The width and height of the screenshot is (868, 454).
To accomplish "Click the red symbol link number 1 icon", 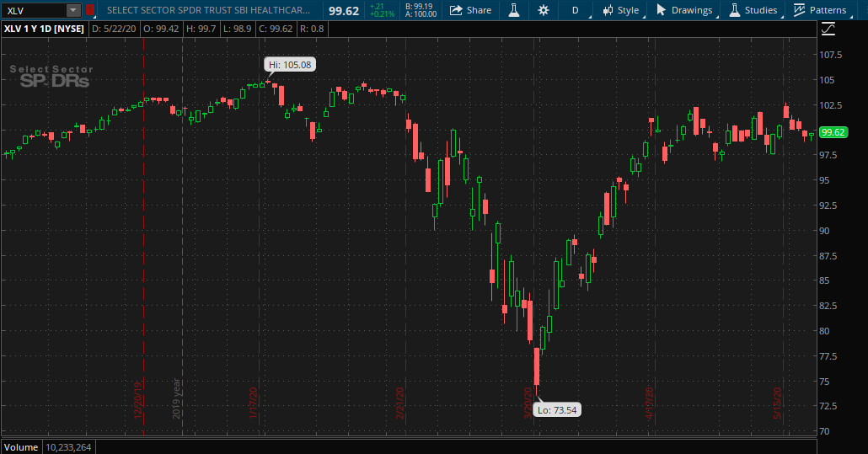I will coord(90,10).
